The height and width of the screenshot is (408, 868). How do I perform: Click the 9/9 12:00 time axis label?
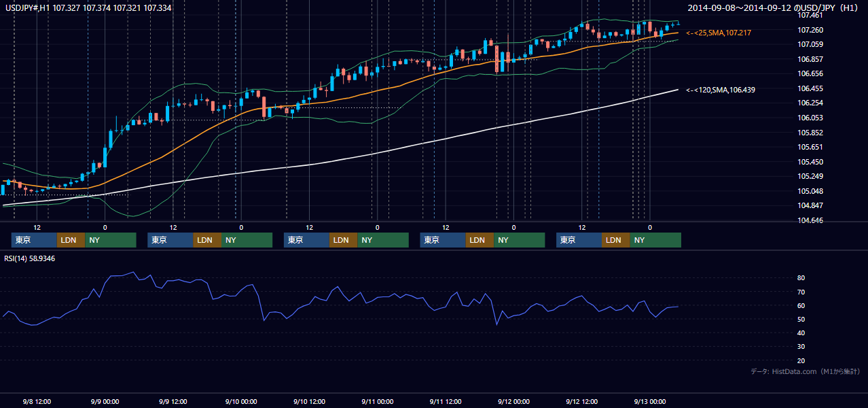[x=173, y=401]
